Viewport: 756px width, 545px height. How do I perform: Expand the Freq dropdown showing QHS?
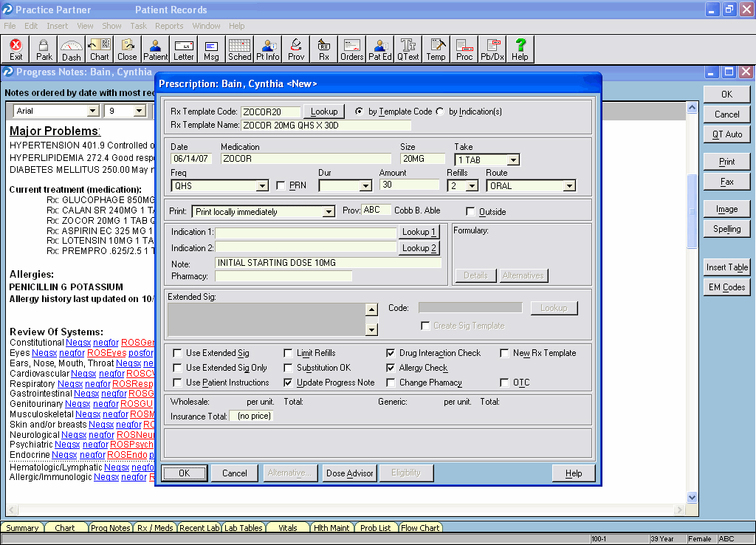click(263, 186)
